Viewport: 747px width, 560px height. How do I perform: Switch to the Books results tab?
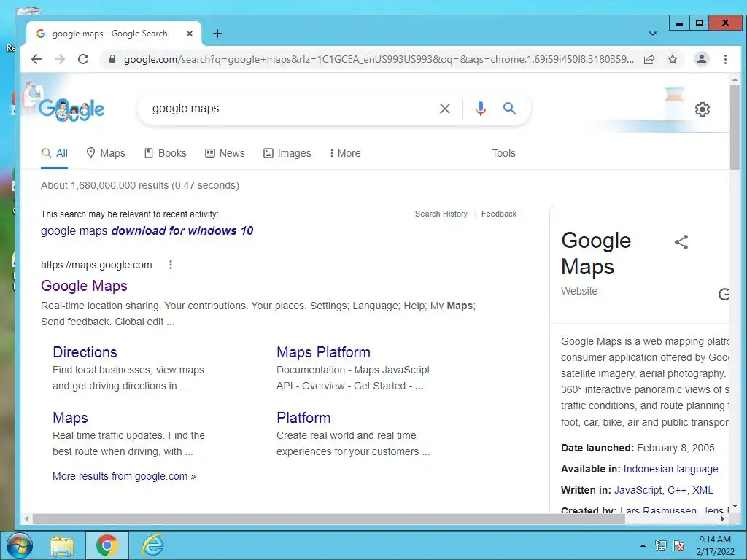click(166, 153)
